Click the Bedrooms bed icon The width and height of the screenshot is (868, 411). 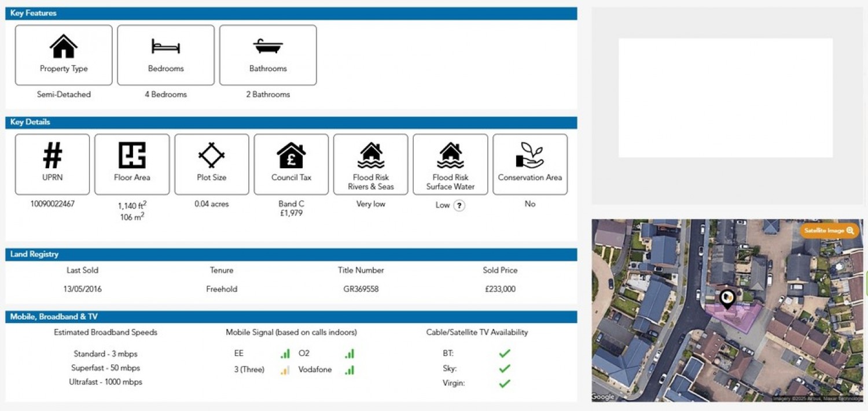point(165,46)
